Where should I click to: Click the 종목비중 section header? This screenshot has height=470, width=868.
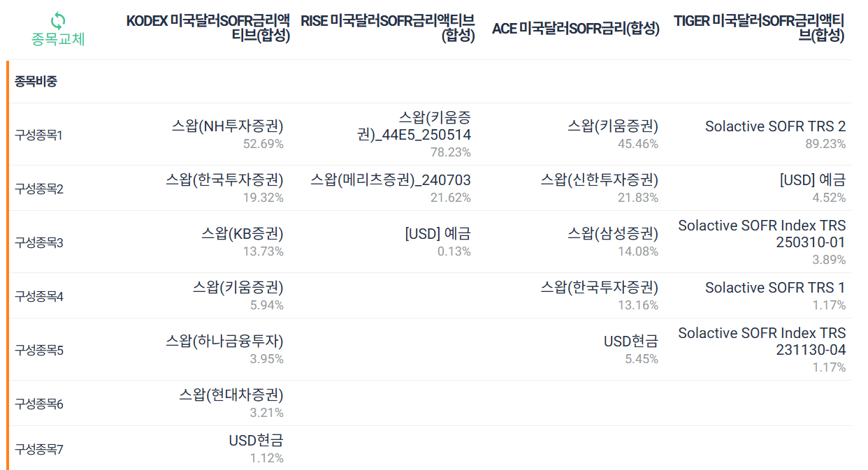tap(32, 81)
